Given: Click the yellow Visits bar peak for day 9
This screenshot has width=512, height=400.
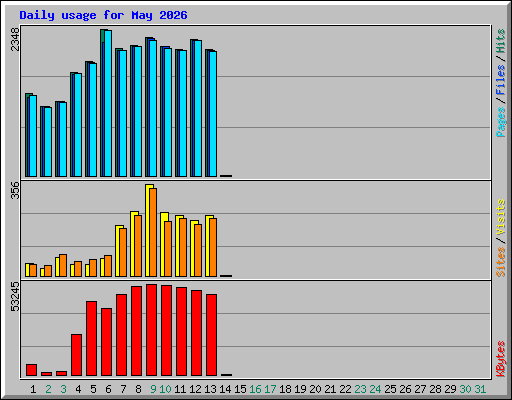Looking at the screenshot, I should [149, 230].
